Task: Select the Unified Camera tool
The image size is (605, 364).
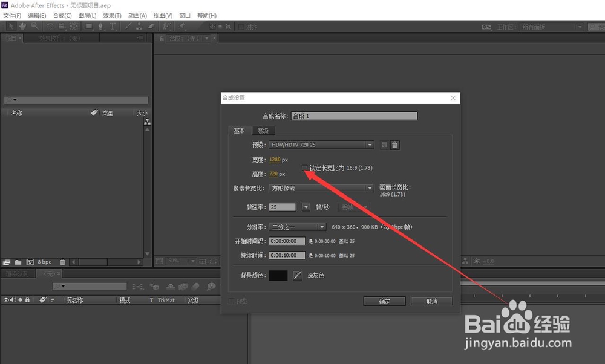Action: 62,26
